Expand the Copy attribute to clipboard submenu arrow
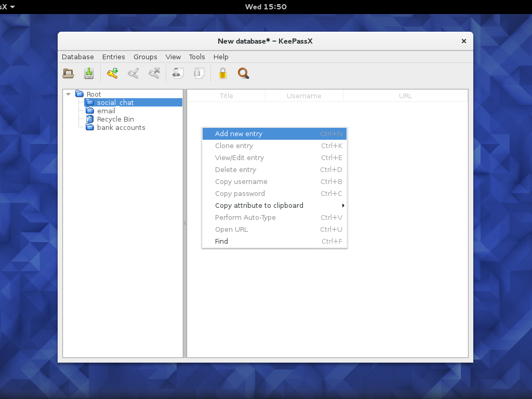The image size is (532, 399). point(343,205)
